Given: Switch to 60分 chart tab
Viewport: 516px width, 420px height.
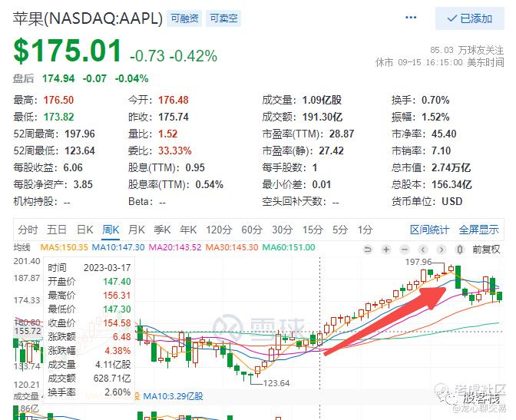Looking at the screenshot, I should tap(252, 230).
